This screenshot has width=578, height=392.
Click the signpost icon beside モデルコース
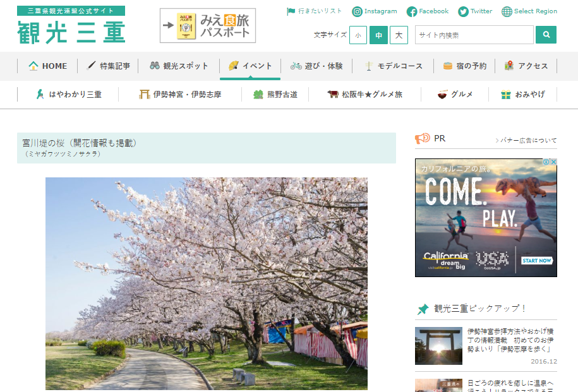[369, 66]
